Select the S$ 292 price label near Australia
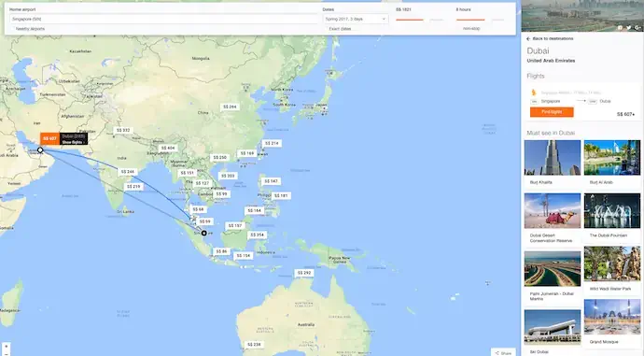Viewport: 644px width, 356px height. [x=304, y=273]
